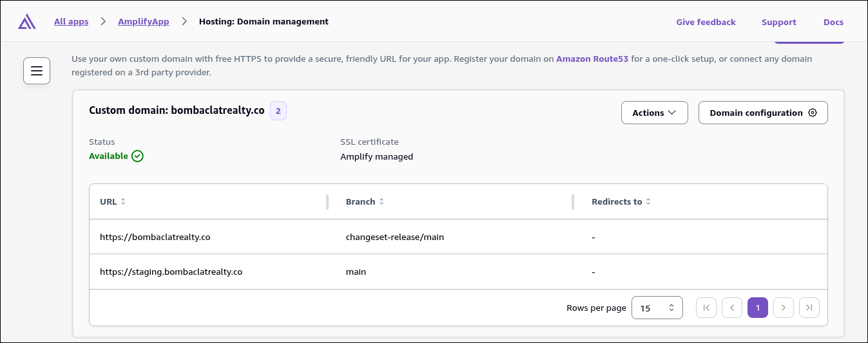Click the green Available status checkmark icon
This screenshot has height=343, width=868.
(137, 156)
